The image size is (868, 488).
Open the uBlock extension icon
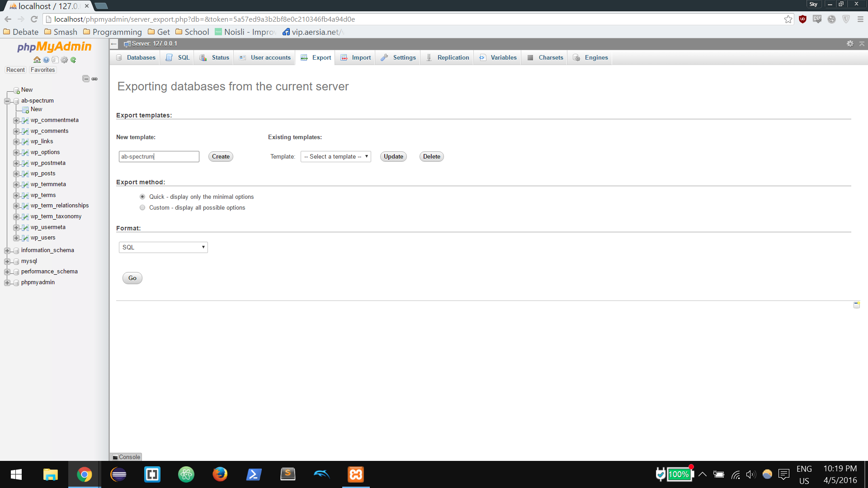pyautogui.click(x=802, y=19)
